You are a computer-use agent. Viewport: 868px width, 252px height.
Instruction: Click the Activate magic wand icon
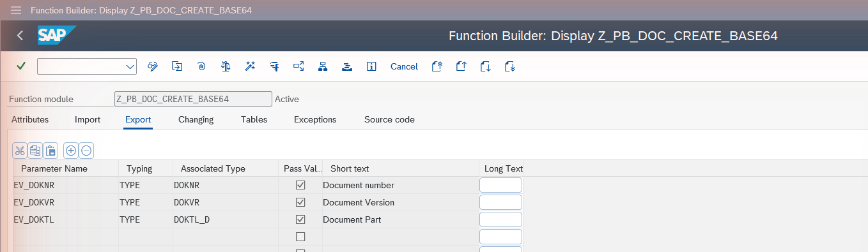(x=250, y=66)
